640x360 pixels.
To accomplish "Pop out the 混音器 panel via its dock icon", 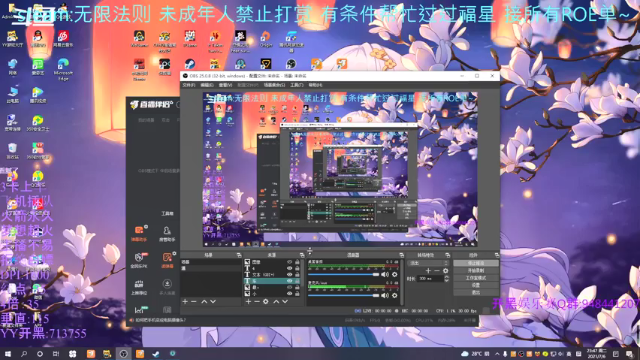I will point(401,255).
